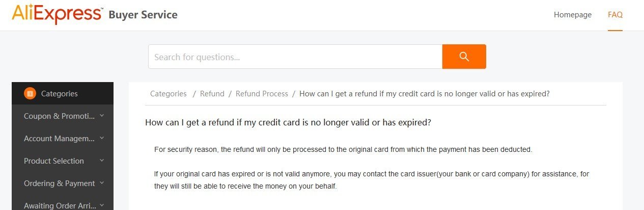Open the Product Selection category label

click(54, 161)
